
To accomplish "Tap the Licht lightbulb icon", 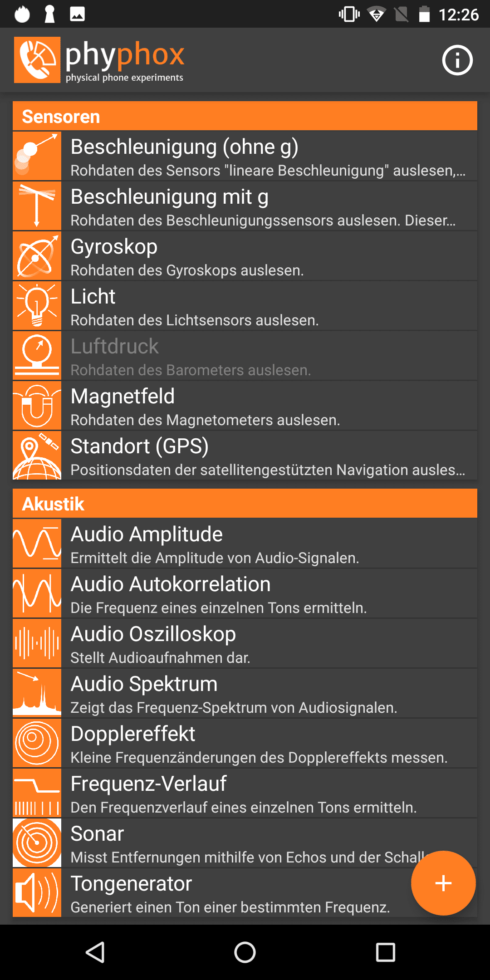I will (37, 306).
